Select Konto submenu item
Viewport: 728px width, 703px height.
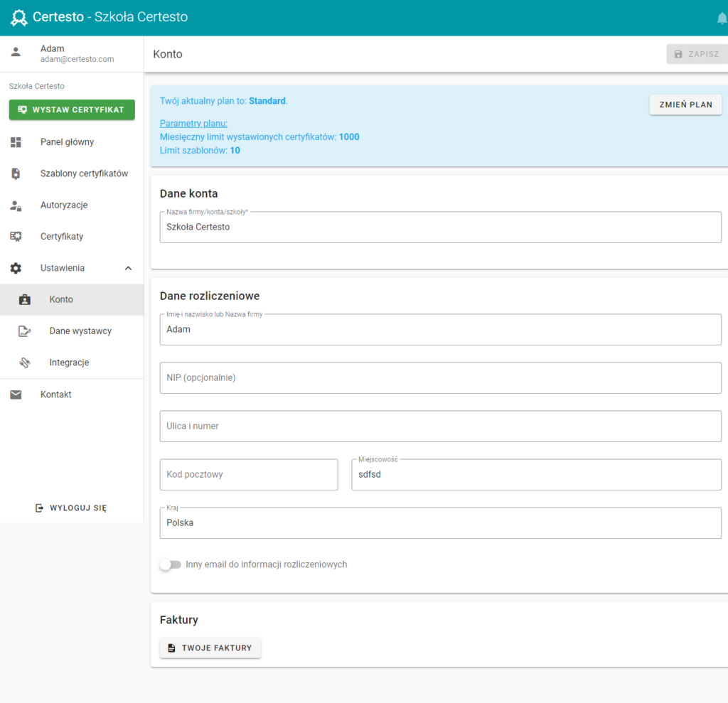point(72,299)
